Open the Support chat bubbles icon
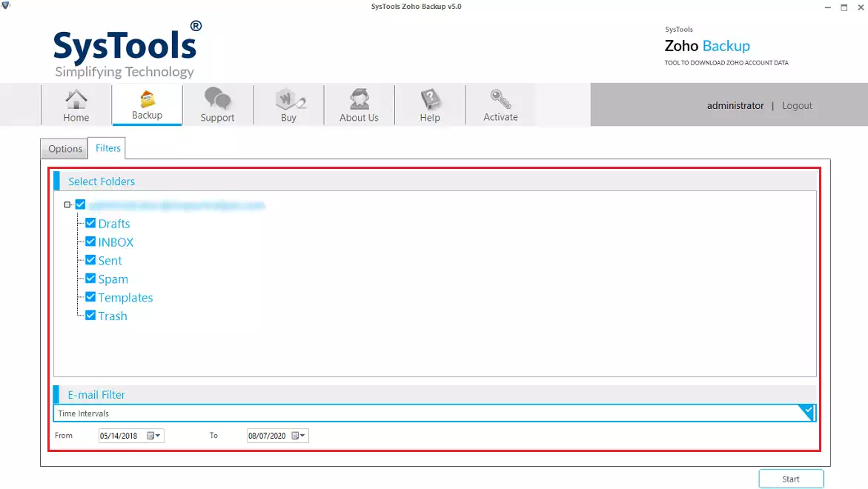Image resolution: width=868 pixels, height=489 pixels. 217,99
